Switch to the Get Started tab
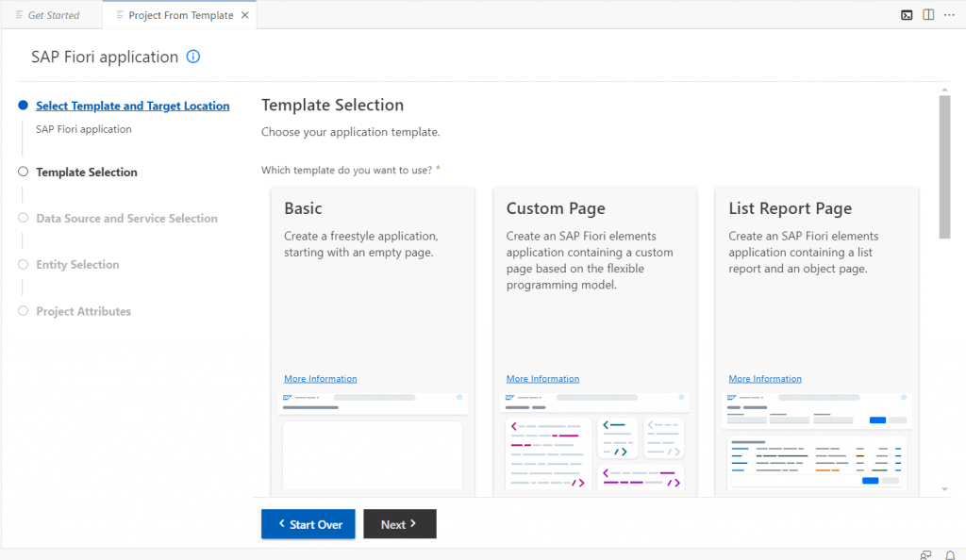The height and width of the screenshot is (560, 966). click(x=52, y=15)
